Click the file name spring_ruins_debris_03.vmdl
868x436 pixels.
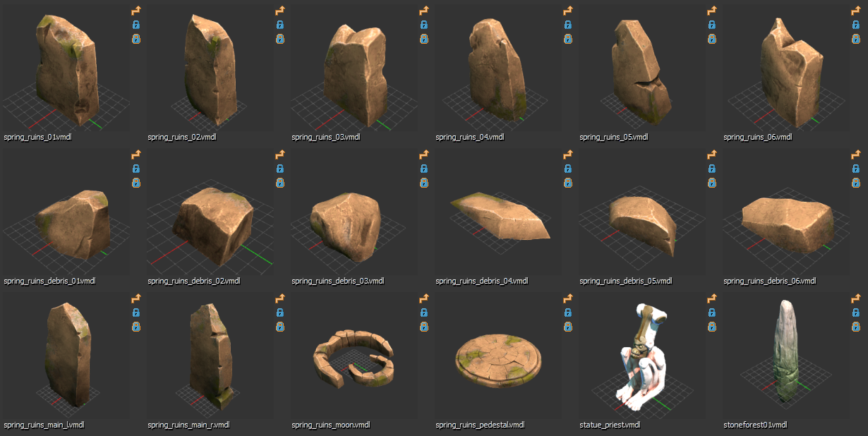pos(338,281)
